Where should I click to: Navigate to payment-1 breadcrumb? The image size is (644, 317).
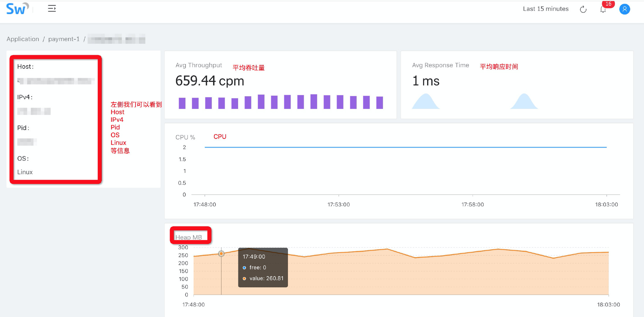[x=64, y=39]
